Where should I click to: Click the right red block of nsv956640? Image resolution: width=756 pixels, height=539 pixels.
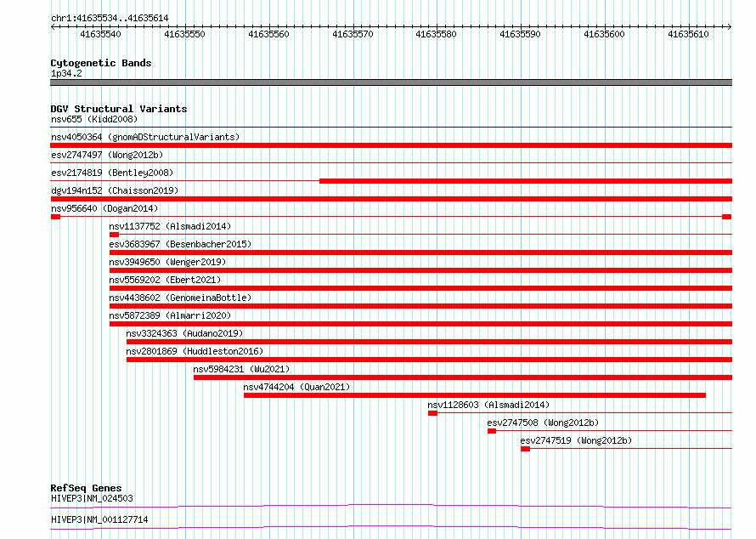point(727,217)
